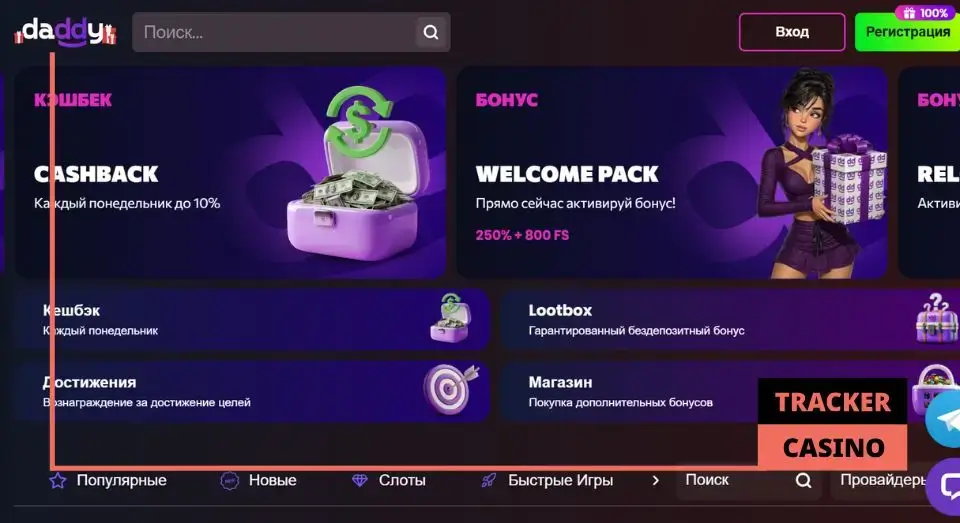Viewport: 960px width, 523px height.
Task: Click the magnifier icon in games search
Action: (803, 480)
